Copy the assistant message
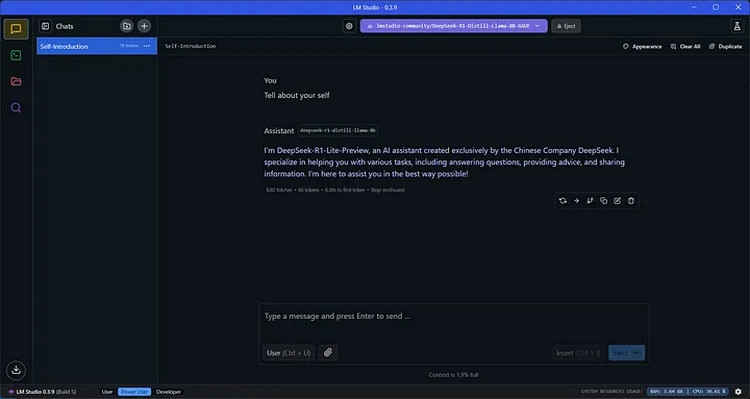The height and width of the screenshot is (399, 750). pyautogui.click(x=604, y=201)
